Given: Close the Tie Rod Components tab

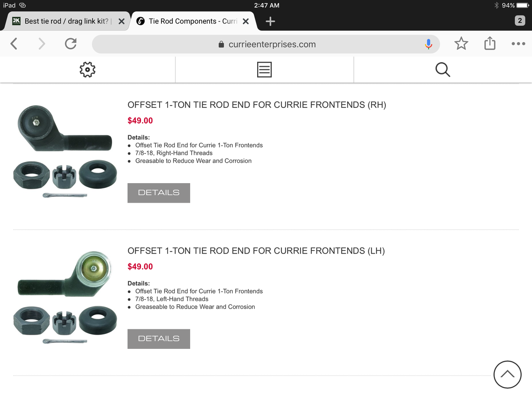Looking at the screenshot, I should [246, 21].
